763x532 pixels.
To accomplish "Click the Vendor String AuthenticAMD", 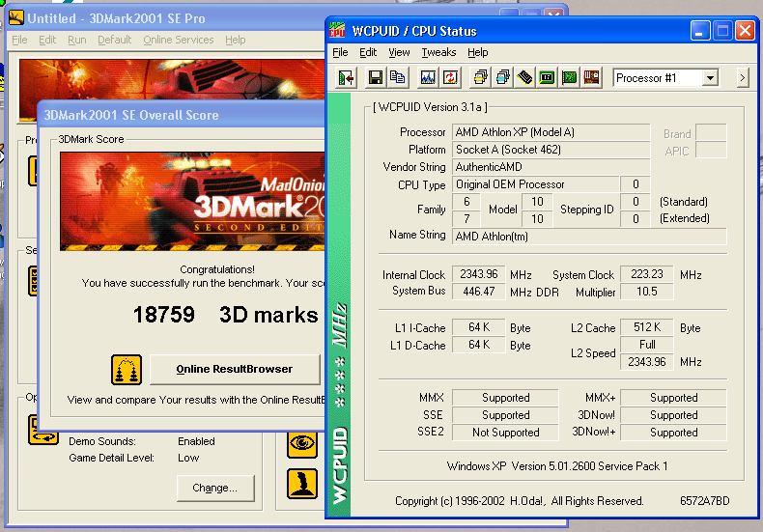I will click(x=551, y=167).
